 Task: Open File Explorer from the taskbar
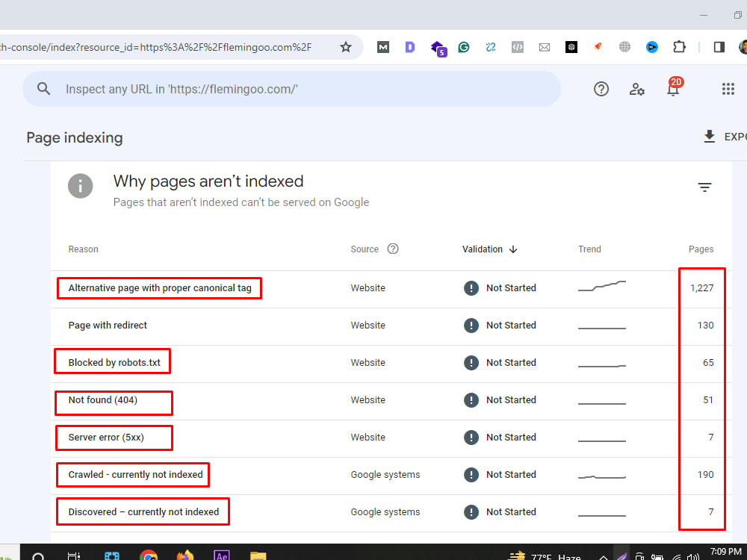(x=258, y=556)
